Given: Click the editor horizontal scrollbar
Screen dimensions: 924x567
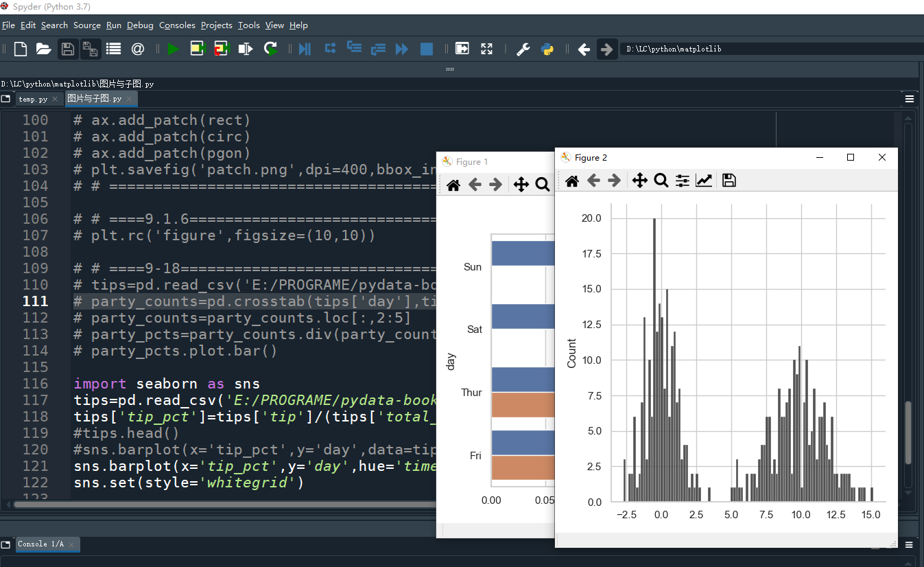Looking at the screenshot, I should coord(224,505).
